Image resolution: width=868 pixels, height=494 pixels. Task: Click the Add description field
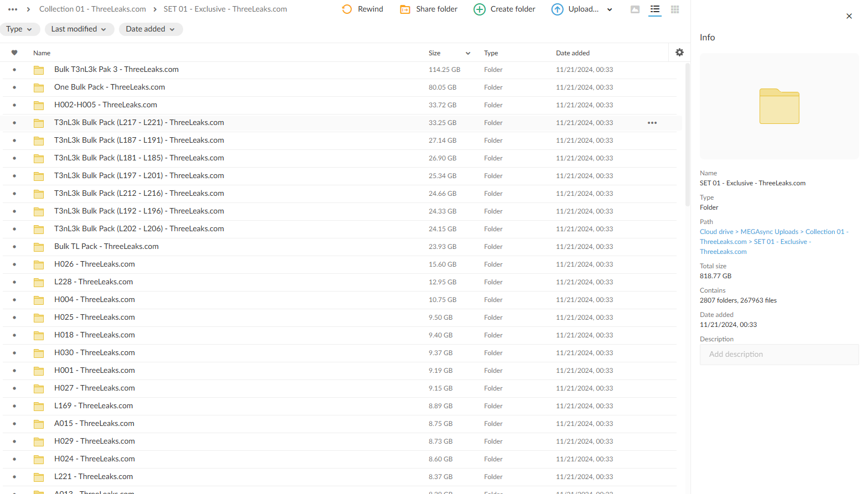click(779, 355)
